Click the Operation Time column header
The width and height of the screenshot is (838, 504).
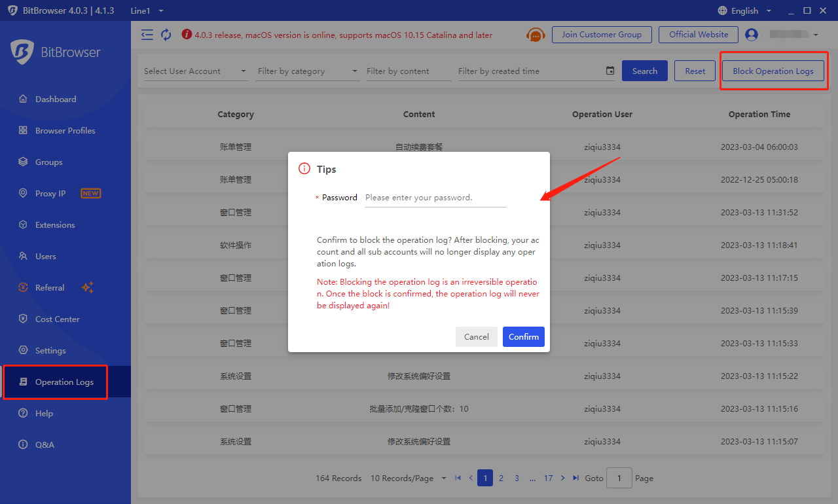759,114
